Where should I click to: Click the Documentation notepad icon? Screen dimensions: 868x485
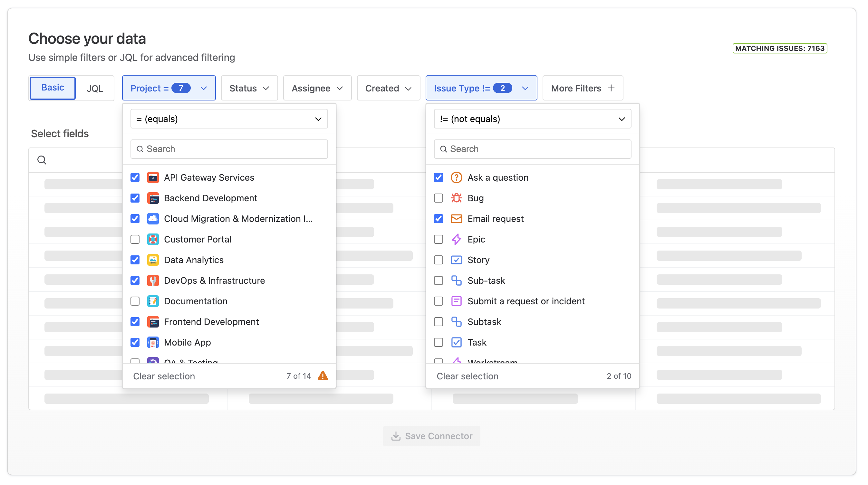click(x=153, y=301)
